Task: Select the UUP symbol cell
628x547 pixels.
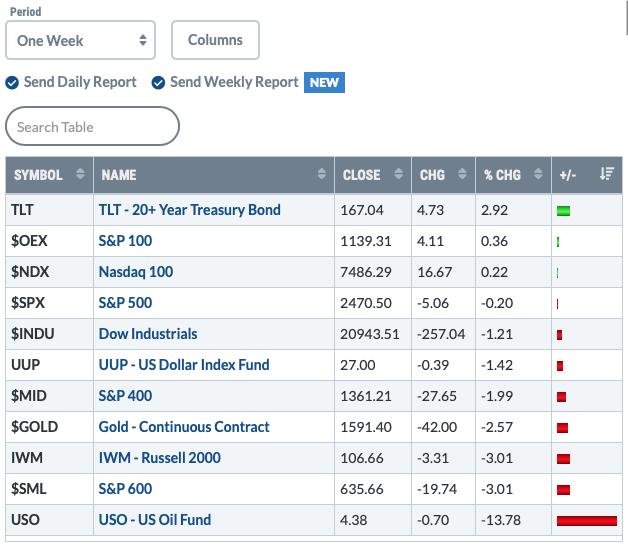Action: click(x=49, y=365)
